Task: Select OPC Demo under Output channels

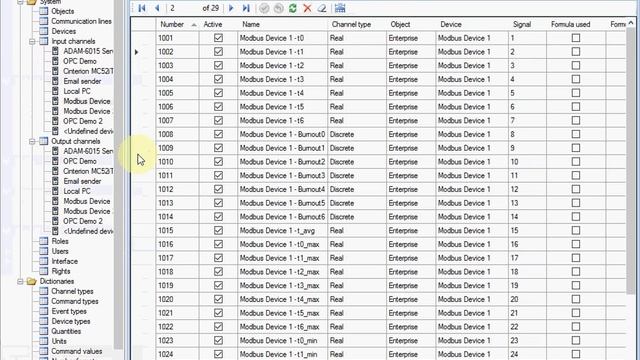Action: click(x=80, y=161)
